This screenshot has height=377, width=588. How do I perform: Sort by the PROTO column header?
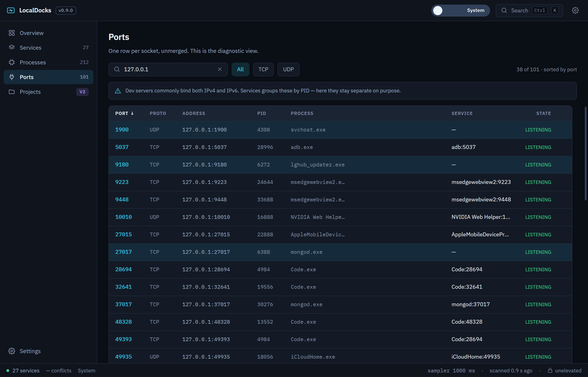(x=158, y=113)
